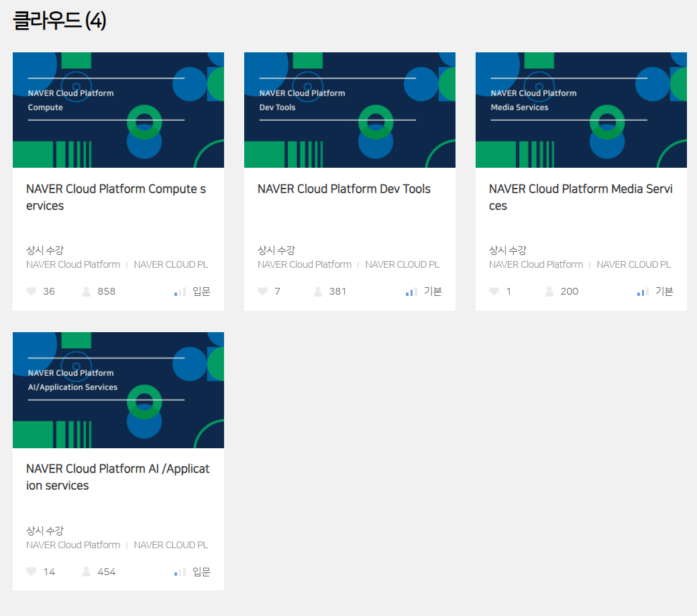The height and width of the screenshot is (616, 697).
Task: Click 입문 level on AI/Application card
Action: click(x=201, y=572)
